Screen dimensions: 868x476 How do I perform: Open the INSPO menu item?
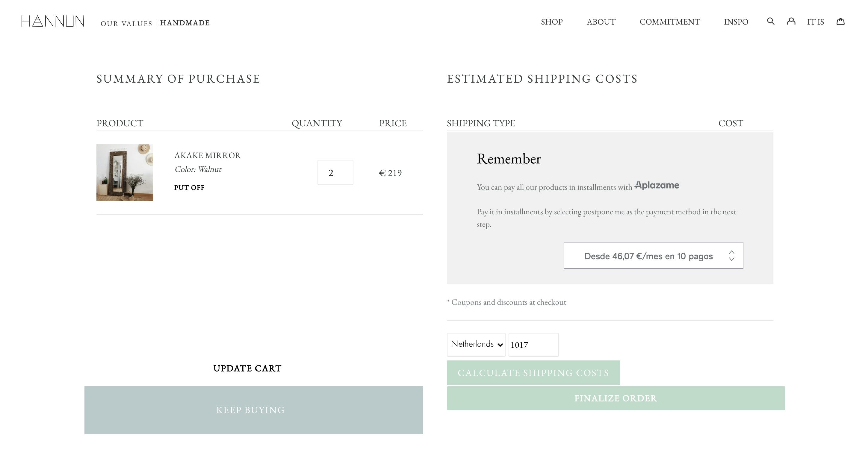coord(736,22)
